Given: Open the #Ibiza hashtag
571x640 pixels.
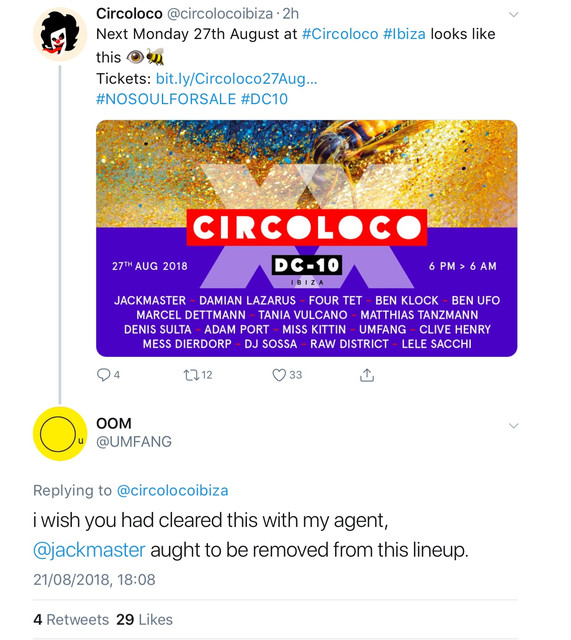Looking at the screenshot, I should tap(404, 34).
